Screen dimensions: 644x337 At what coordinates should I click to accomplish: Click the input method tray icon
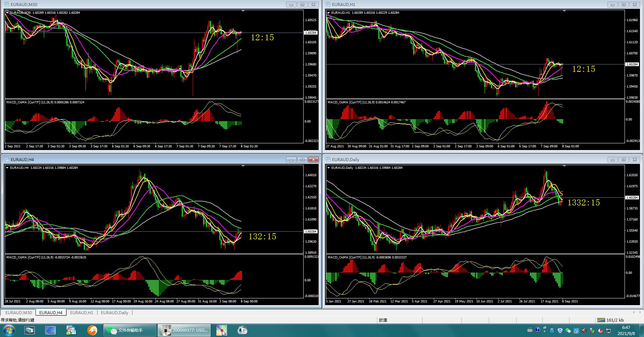(x=576, y=331)
